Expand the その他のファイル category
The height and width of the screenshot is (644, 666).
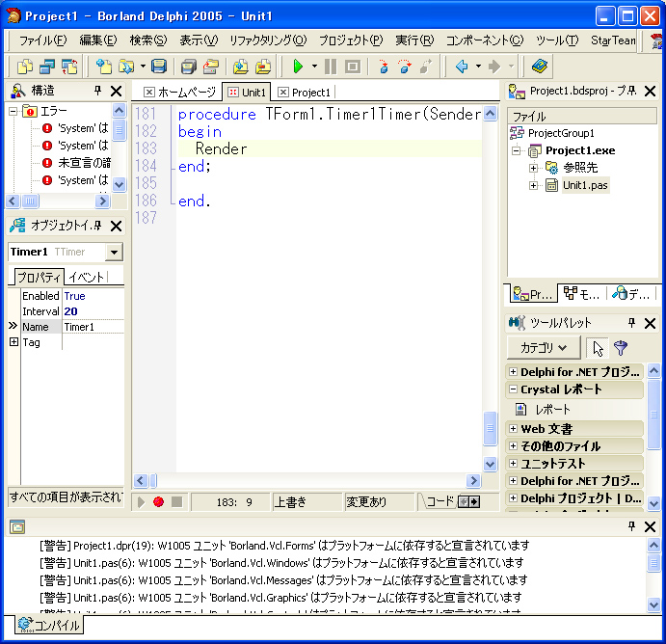[513, 445]
